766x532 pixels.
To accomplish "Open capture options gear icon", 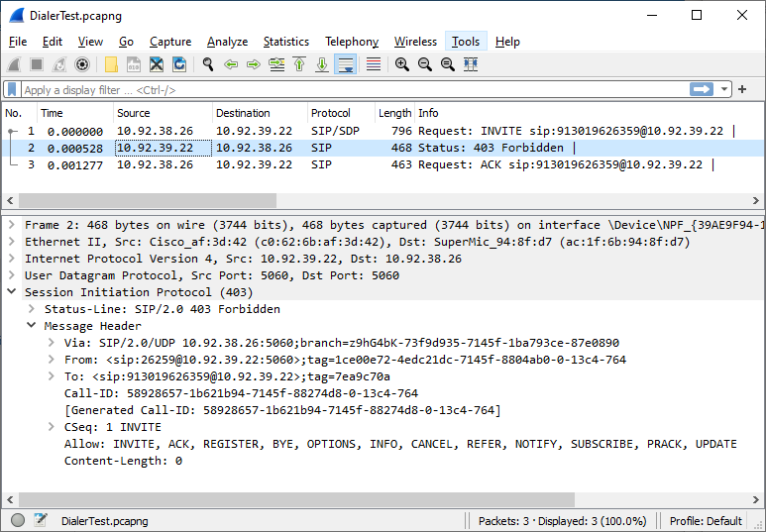I will tap(82, 64).
